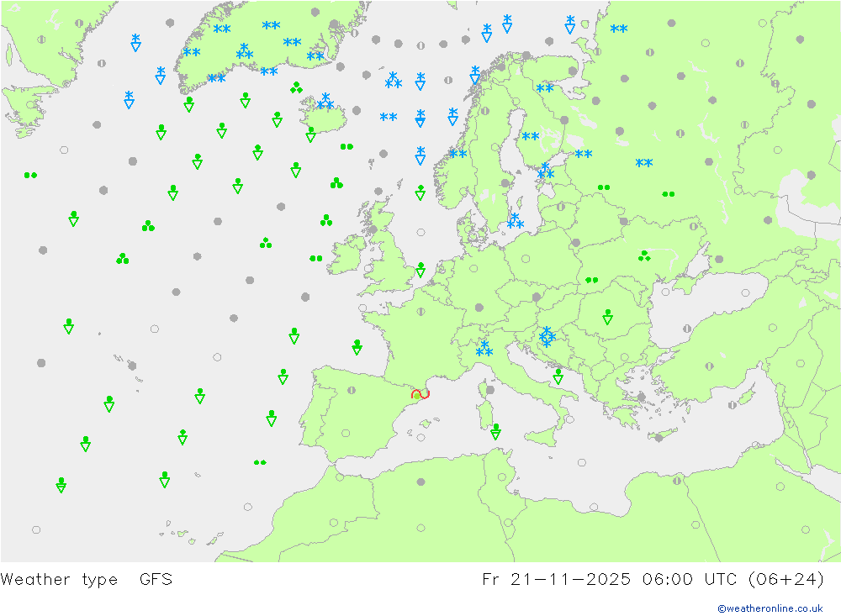Click the 'Weather type' caption text
Image resolution: width=841 pixels, height=616 pixels.
tap(59, 580)
